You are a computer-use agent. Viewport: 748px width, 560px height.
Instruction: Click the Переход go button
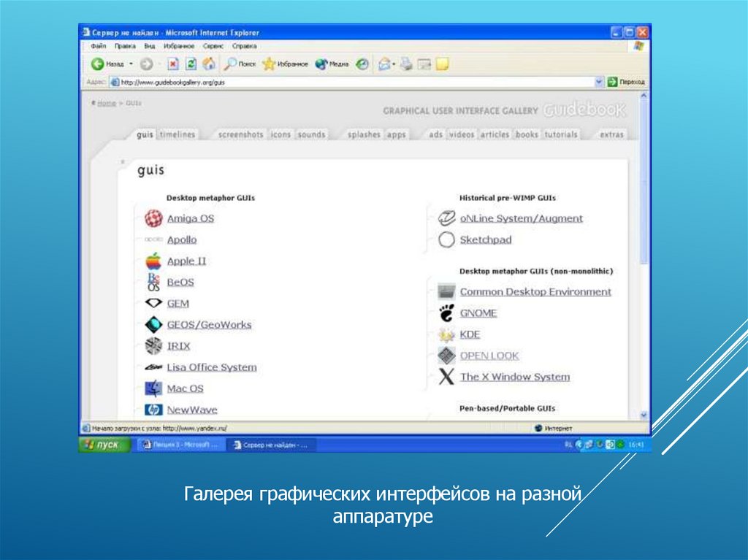coord(626,82)
